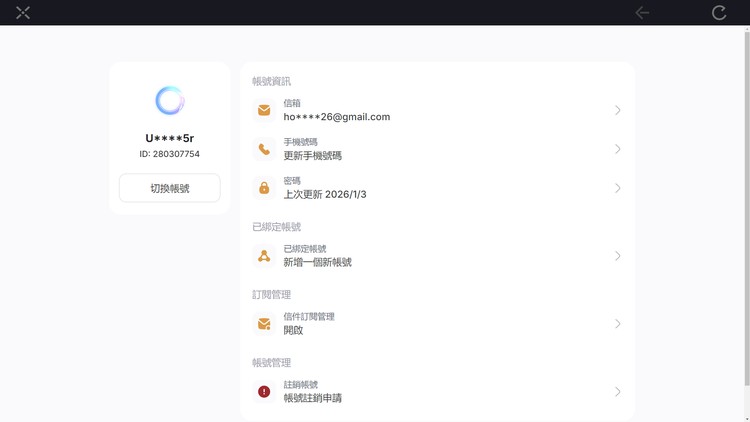
Task: Click the red warning icon beside 註銷帳號
Action: coord(264,392)
